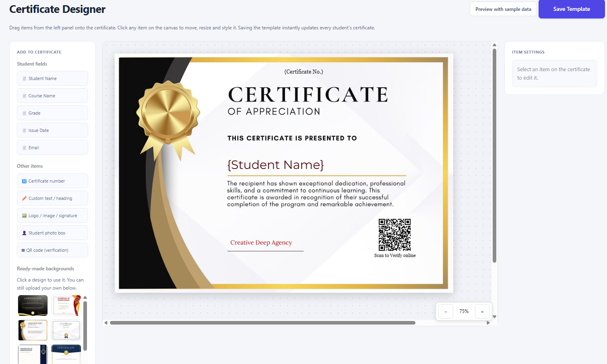The width and height of the screenshot is (607, 364).
Task: Add Issue Date item to certificate
Action: [52, 130]
